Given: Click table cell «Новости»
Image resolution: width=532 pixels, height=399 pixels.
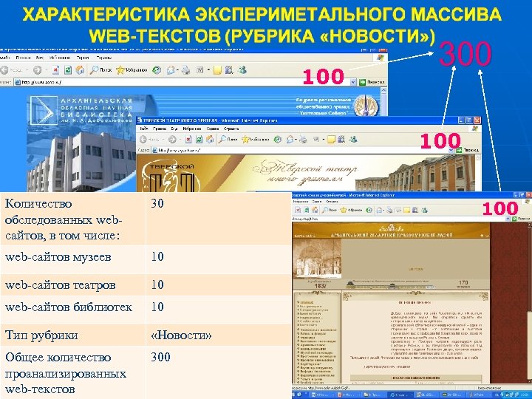Looking at the screenshot, I should (x=181, y=335).
